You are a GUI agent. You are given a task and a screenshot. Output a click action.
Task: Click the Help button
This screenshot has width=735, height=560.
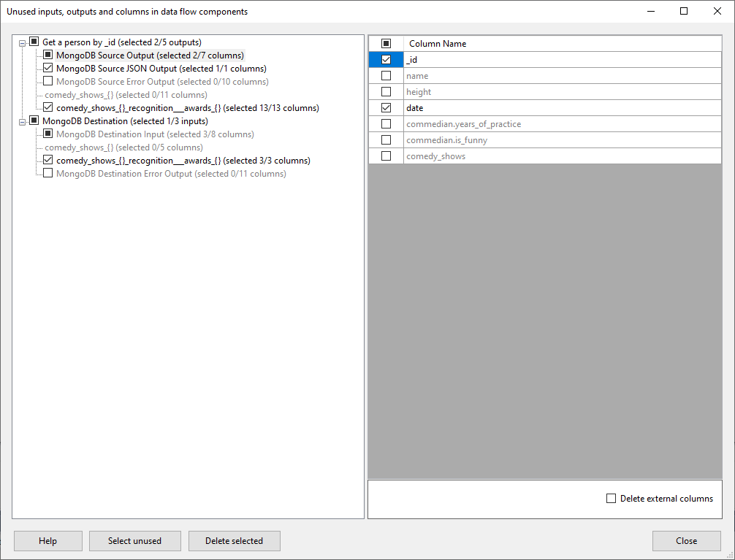(x=47, y=541)
